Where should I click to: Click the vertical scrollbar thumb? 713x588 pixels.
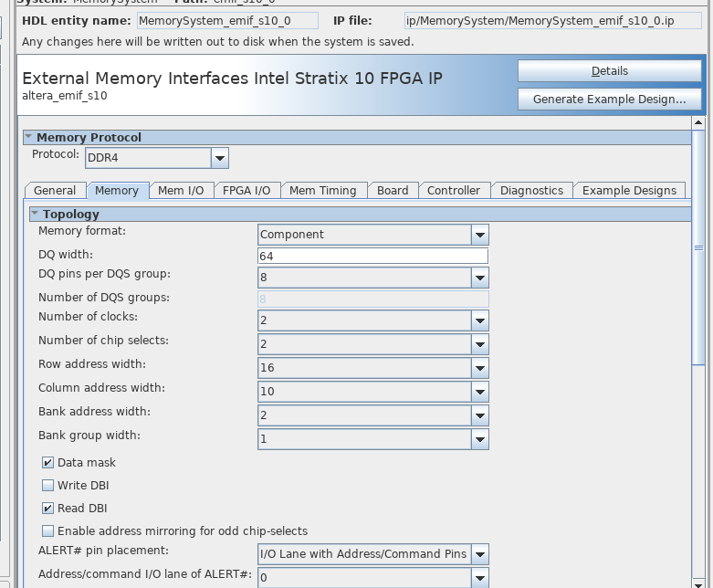698,247
